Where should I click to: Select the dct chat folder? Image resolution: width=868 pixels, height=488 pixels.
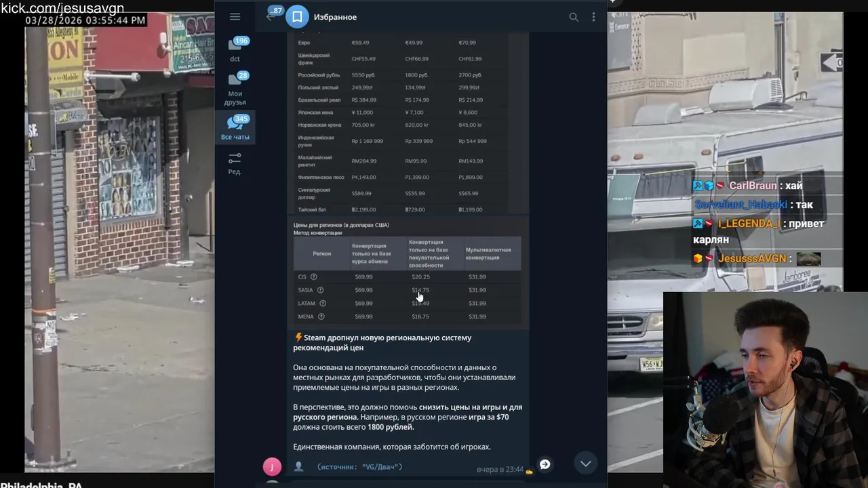click(x=235, y=50)
